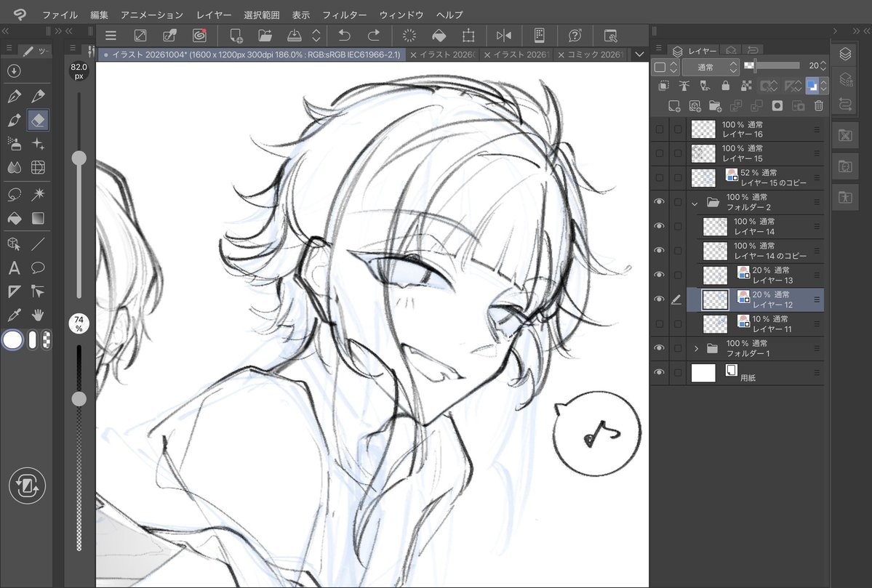Hide 用紙 paper layer with eye icon

pyautogui.click(x=659, y=372)
